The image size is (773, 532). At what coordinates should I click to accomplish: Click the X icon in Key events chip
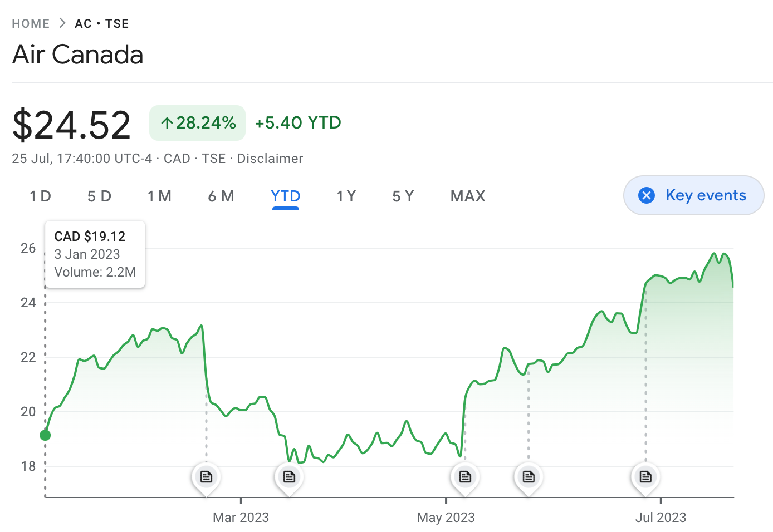(647, 195)
